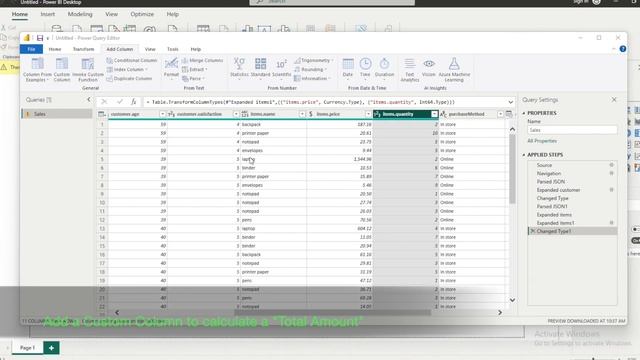Click the formula bar cancel X icon
640x360 pixels.
[104, 102]
